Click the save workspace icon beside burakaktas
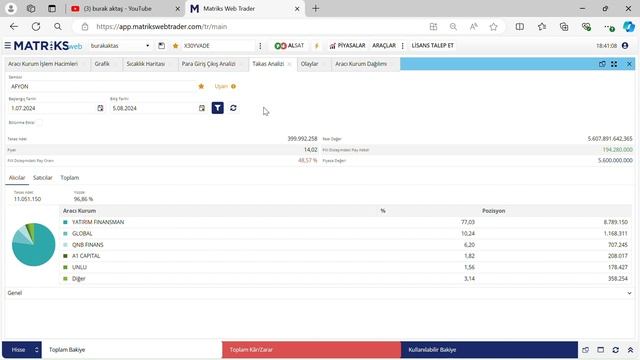 point(162,46)
